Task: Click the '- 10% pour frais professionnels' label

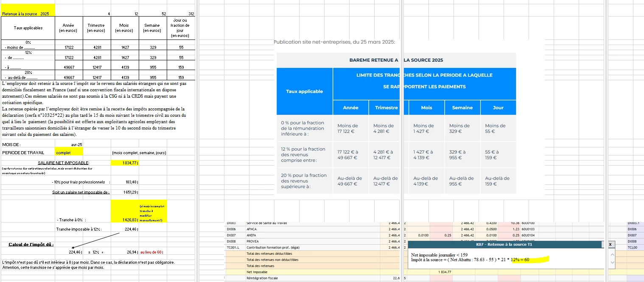Action: (81, 182)
